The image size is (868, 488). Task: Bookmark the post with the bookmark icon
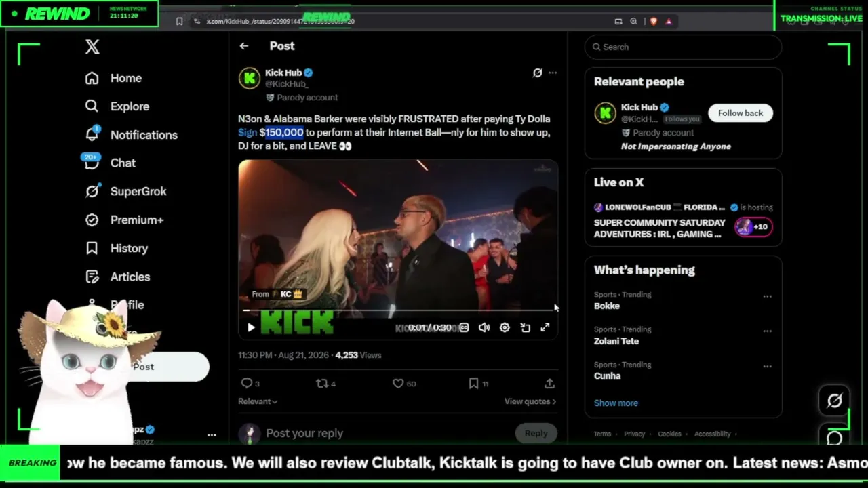tap(473, 384)
